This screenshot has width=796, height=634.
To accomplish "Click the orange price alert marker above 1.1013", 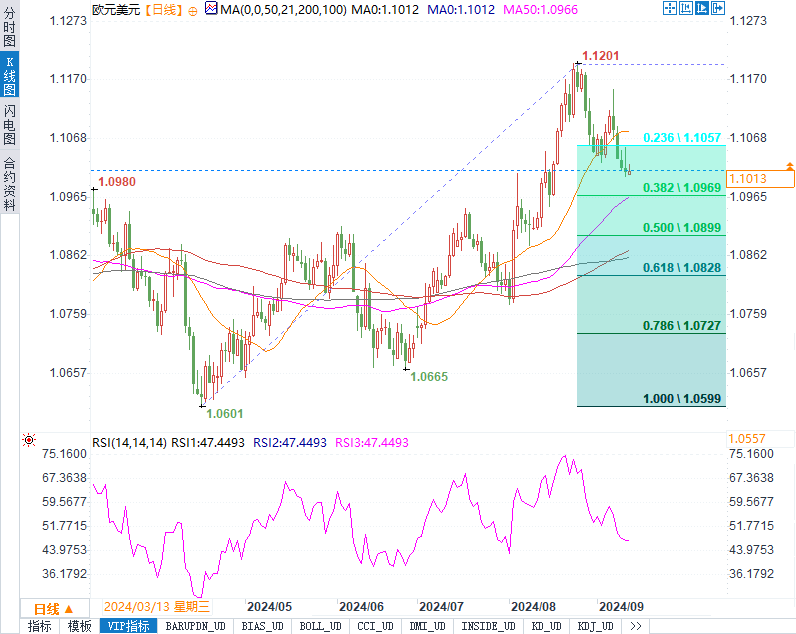I will (x=789, y=166).
